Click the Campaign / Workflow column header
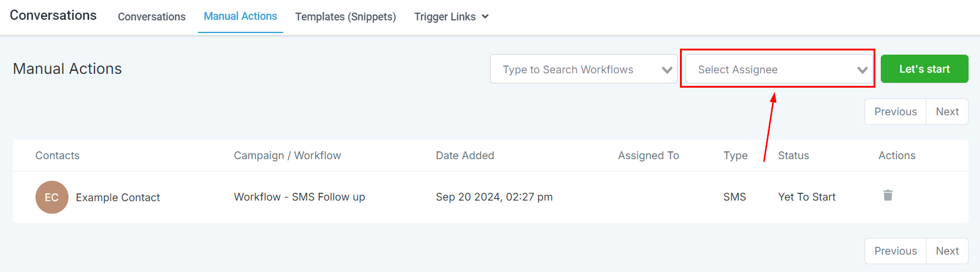The height and width of the screenshot is (272, 980). pos(287,156)
